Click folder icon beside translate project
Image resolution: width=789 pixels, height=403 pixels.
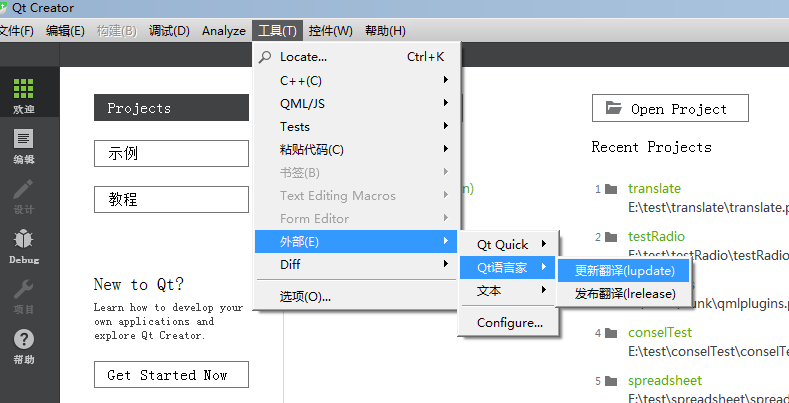(611, 189)
